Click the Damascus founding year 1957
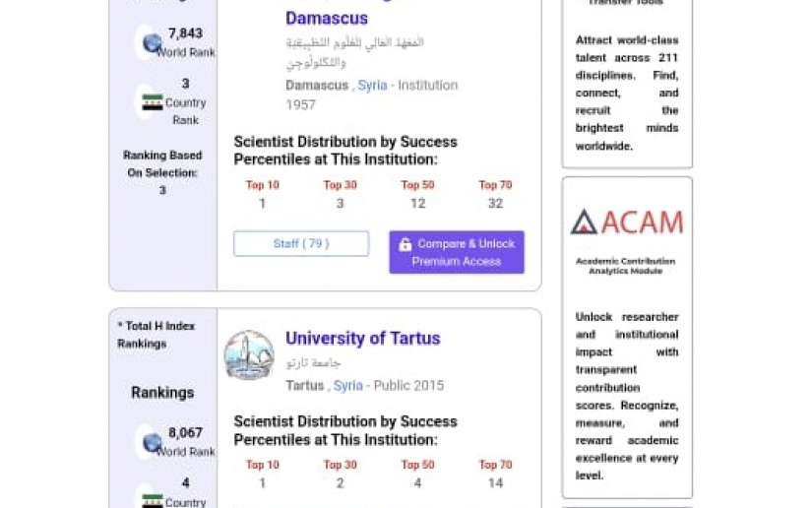812x508 pixels. [x=300, y=104]
